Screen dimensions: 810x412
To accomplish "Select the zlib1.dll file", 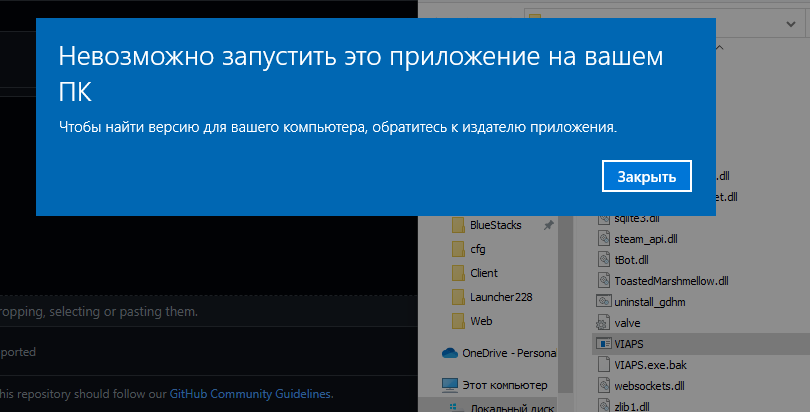I will click(x=632, y=407).
